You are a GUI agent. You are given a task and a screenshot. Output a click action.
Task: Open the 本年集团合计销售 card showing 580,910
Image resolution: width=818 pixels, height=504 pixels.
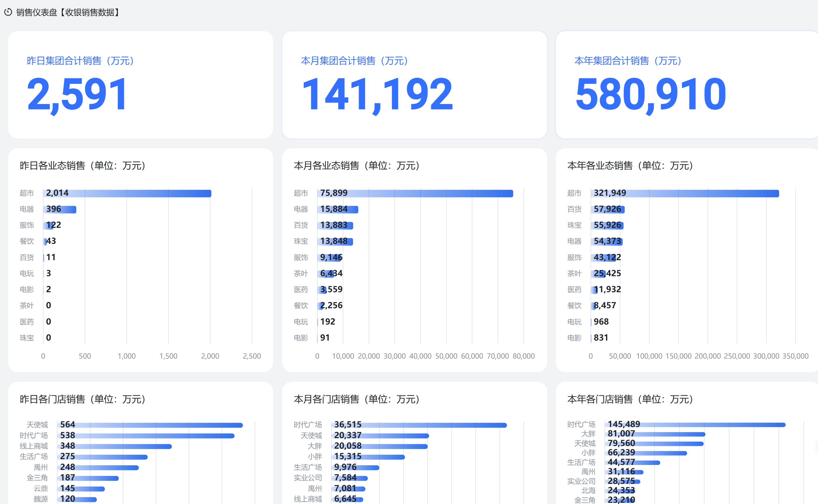point(651,94)
